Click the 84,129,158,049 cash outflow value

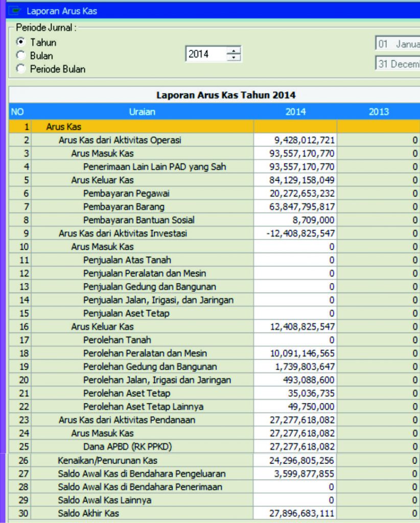point(302,180)
